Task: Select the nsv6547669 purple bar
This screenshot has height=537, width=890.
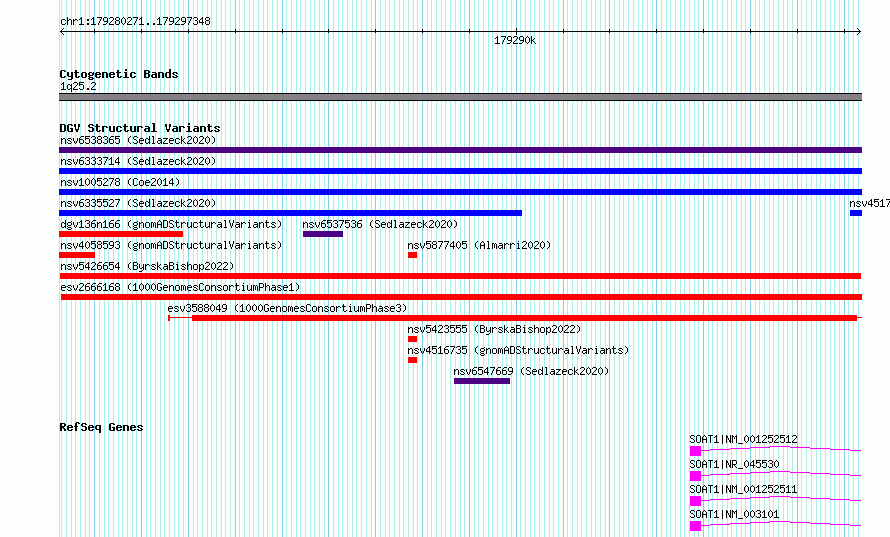Action: coord(482,381)
